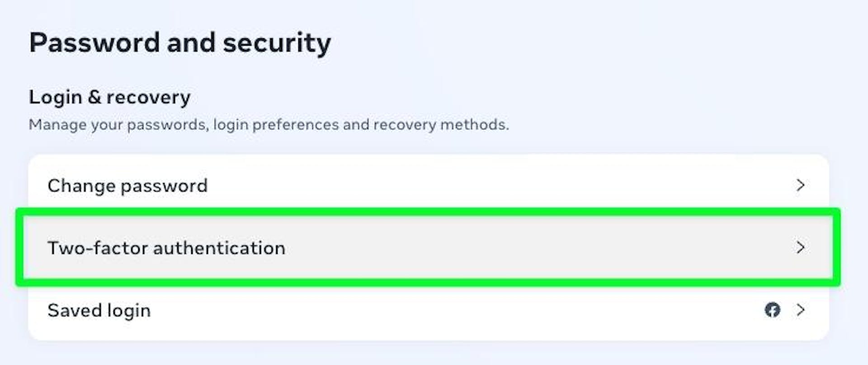Click the green highlight border around Two-factor authentication
This screenshot has width=868, height=365.
tap(428, 212)
